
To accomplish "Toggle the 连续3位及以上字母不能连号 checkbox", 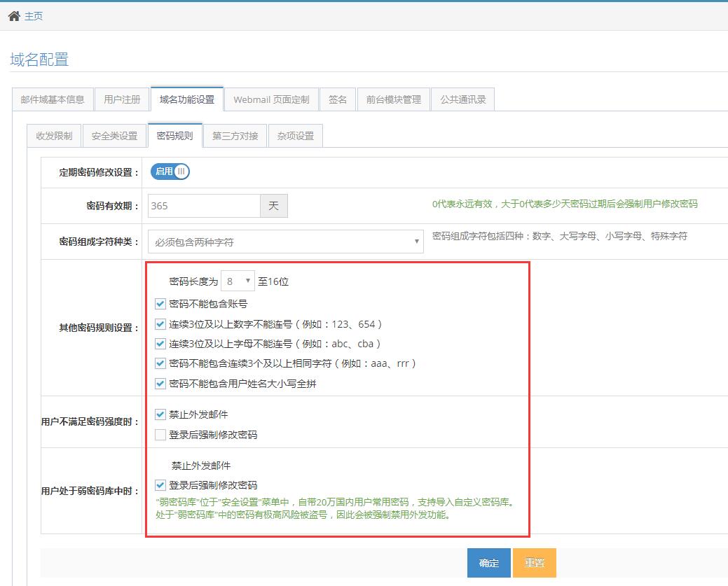I will (160, 344).
